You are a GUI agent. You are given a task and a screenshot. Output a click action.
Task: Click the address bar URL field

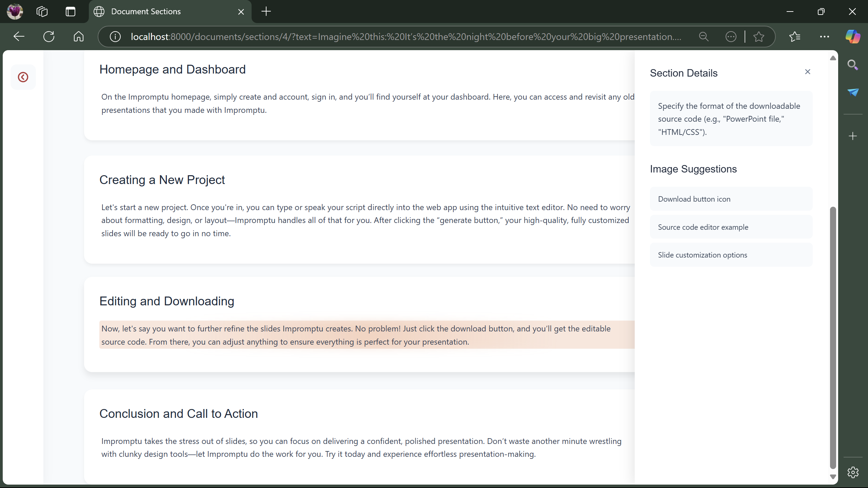pos(405,37)
